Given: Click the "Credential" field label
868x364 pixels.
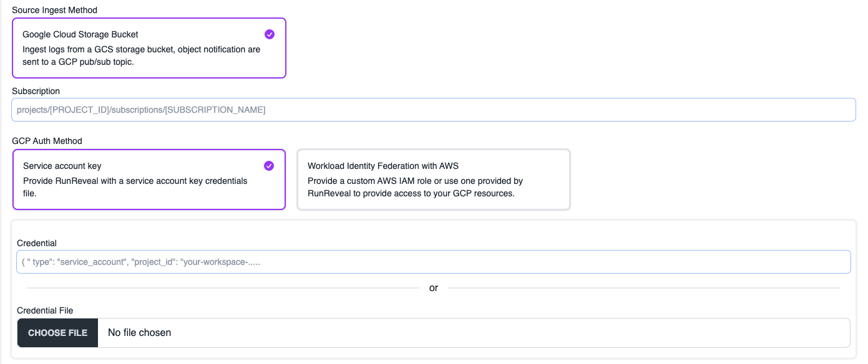Looking at the screenshot, I should click(37, 243).
